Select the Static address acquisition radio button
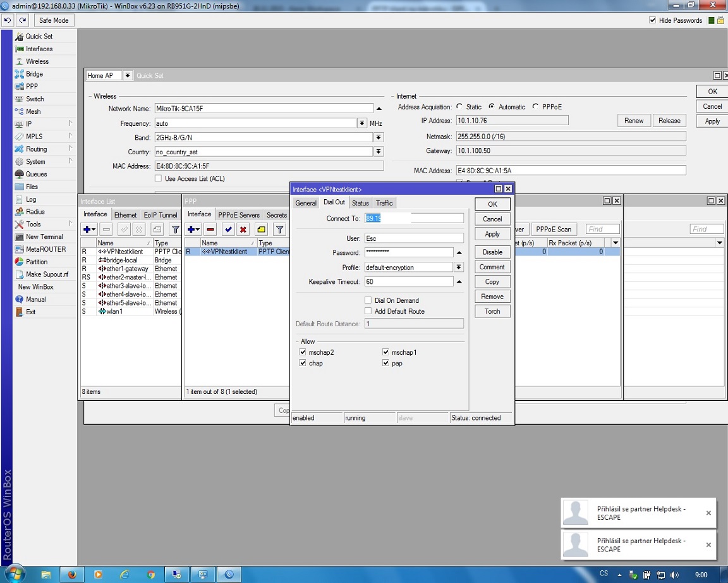Screen dimensions: 728x583 point(459,106)
